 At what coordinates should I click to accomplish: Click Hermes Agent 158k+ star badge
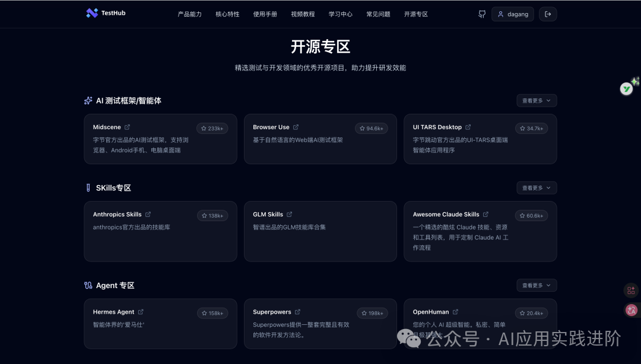pos(212,314)
